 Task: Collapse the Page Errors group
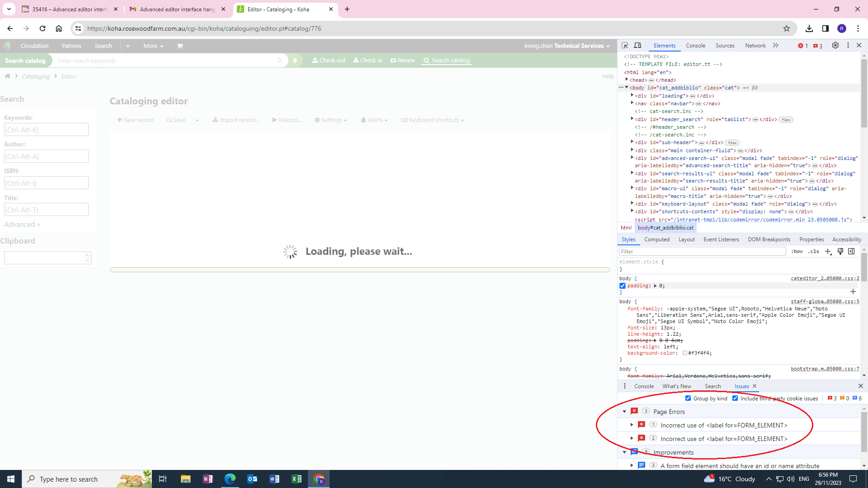pyautogui.click(x=625, y=412)
